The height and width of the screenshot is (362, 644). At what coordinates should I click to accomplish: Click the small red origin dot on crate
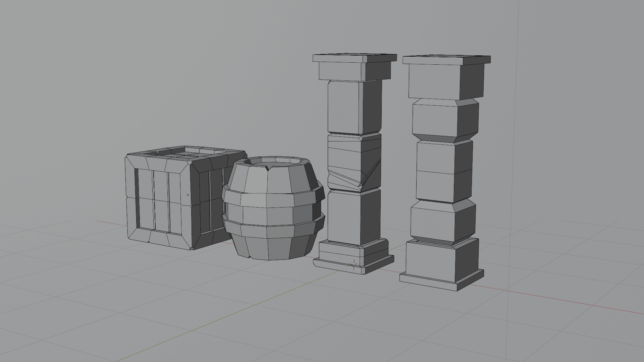(188, 195)
